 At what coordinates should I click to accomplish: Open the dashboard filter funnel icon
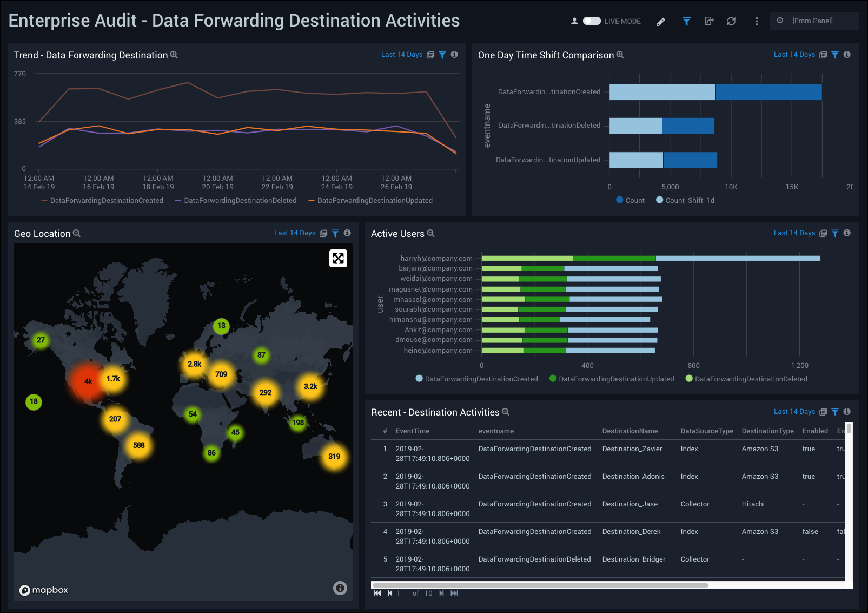[686, 22]
